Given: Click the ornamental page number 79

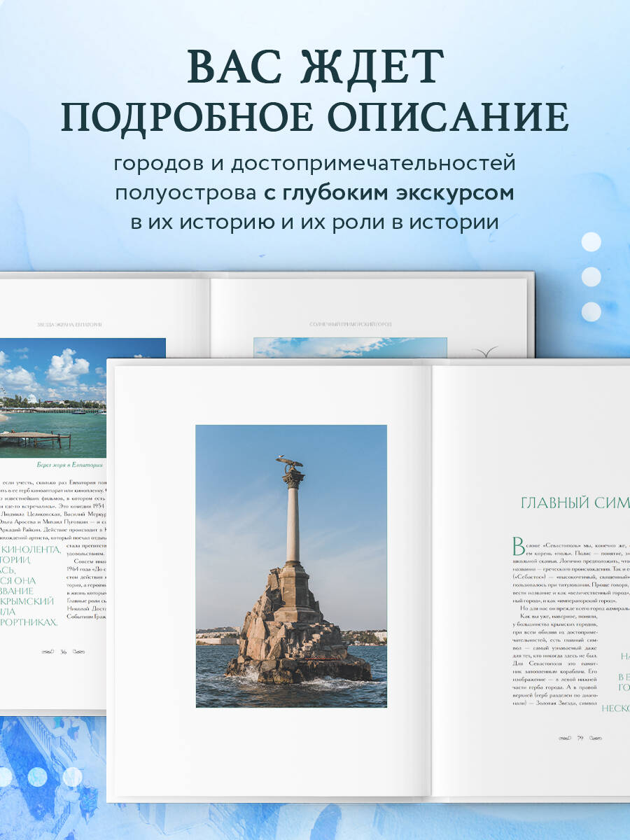Looking at the screenshot, I should point(580,738).
